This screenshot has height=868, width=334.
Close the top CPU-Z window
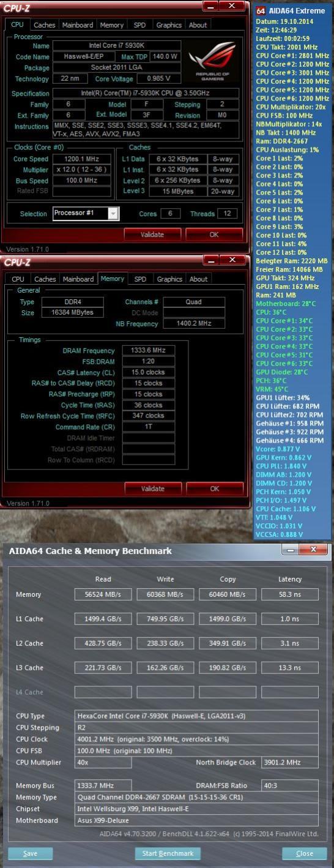click(231, 6)
